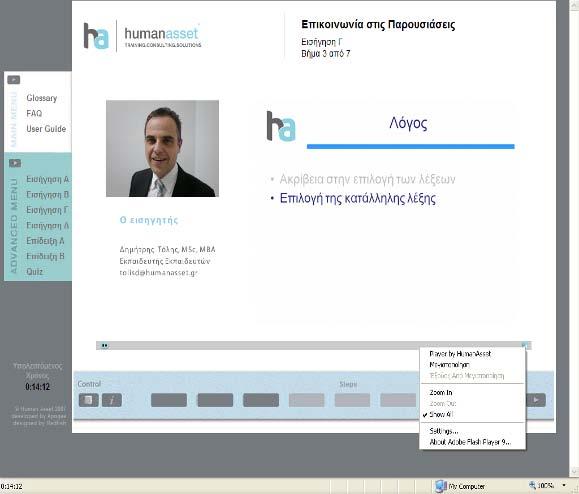Click the presenter email address
Screen dimensions: 579x494
pyautogui.click(x=158, y=272)
